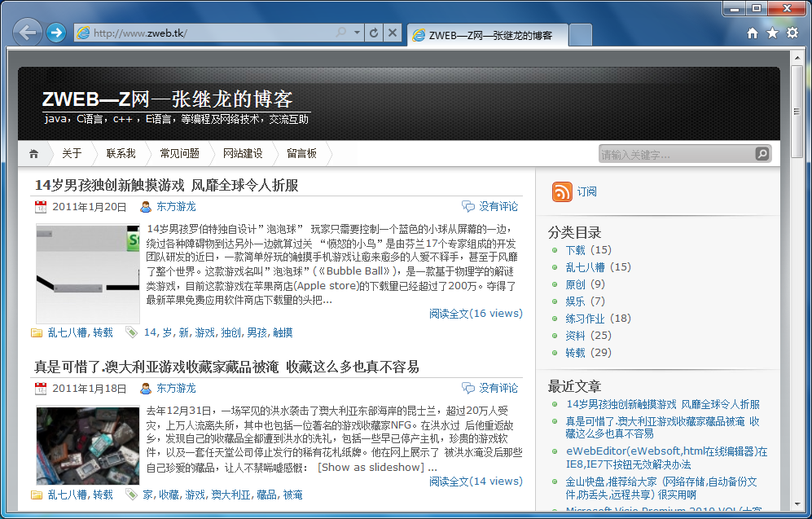The height and width of the screenshot is (519, 812).
Task: Open the 留言板 menu item
Action: tap(301, 153)
